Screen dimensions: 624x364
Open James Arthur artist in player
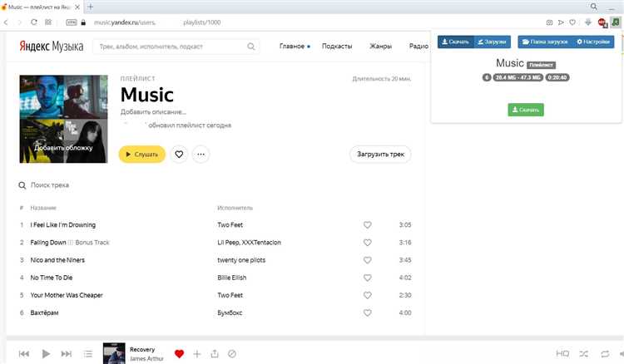(x=146, y=358)
